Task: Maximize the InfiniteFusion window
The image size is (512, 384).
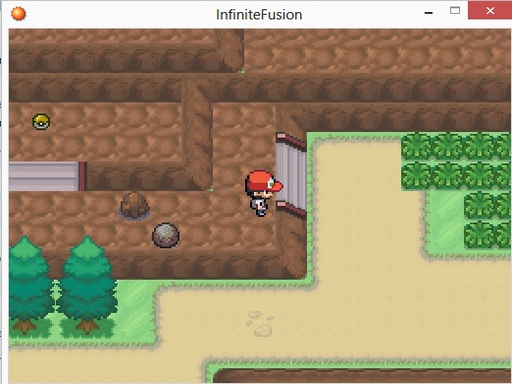Action: click(455, 11)
